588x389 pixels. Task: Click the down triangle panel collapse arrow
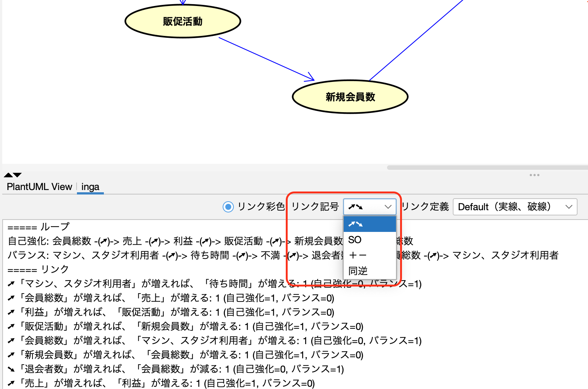(x=18, y=175)
